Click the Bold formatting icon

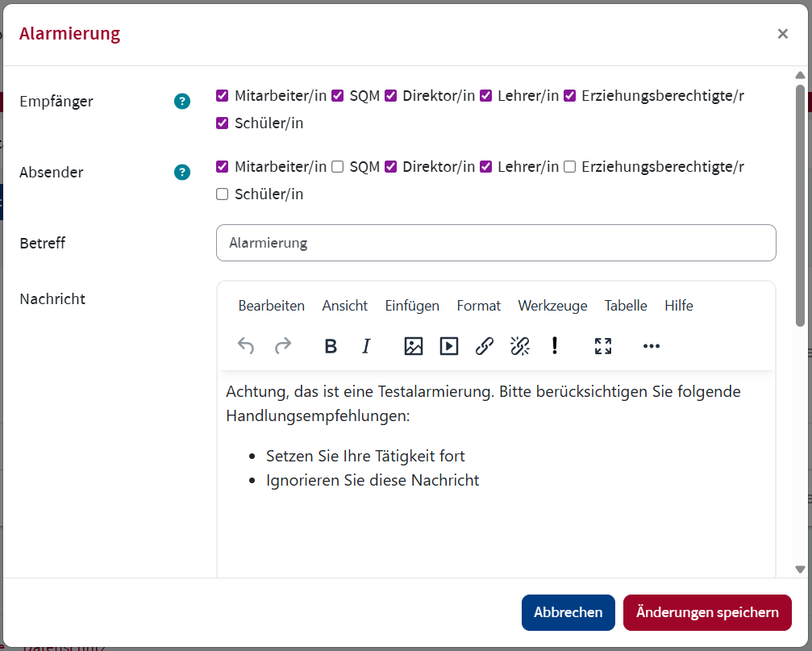point(331,346)
